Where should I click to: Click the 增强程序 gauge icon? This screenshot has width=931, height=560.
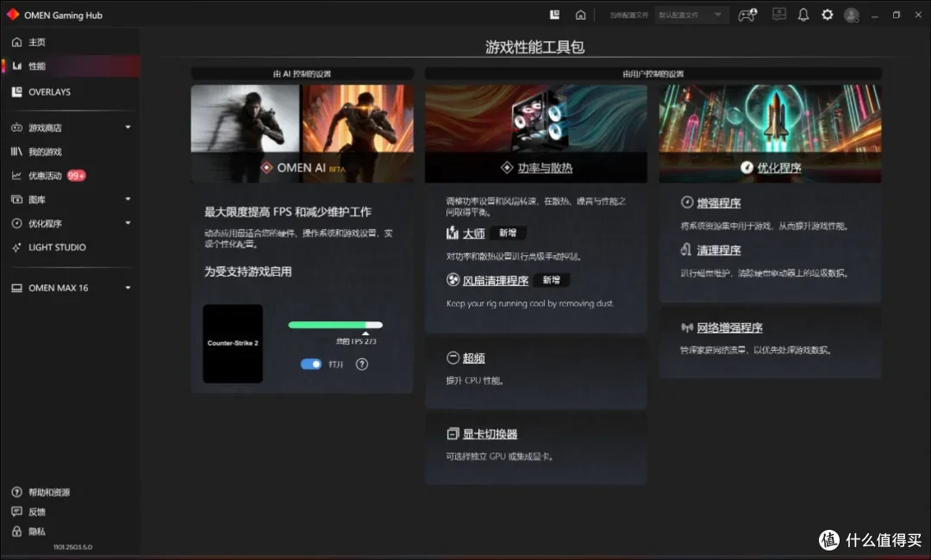click(x=687, y=202)
